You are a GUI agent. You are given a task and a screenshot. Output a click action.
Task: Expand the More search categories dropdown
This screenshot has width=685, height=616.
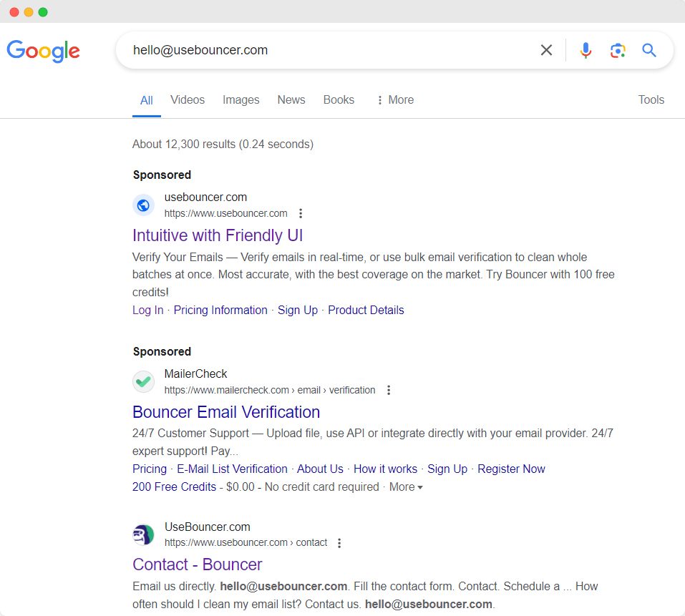pyautogui.click(x=394, y=100)
